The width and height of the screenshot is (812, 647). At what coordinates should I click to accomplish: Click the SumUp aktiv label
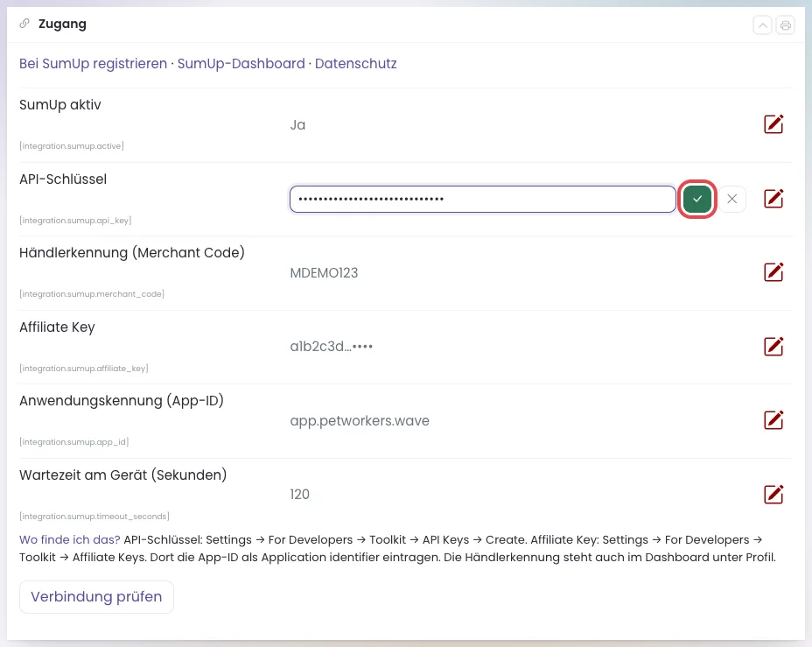point(60,105)
